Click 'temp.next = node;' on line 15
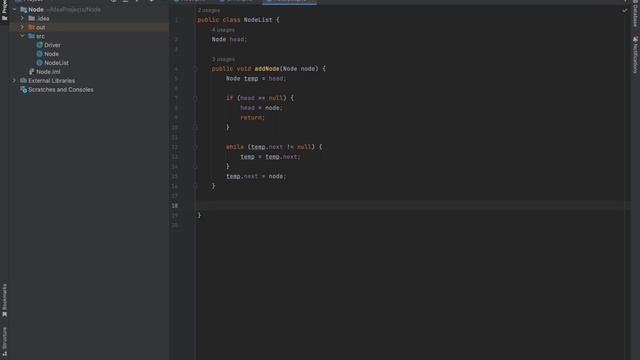Viewport: 640px width, 360px height. coord(256,176)
